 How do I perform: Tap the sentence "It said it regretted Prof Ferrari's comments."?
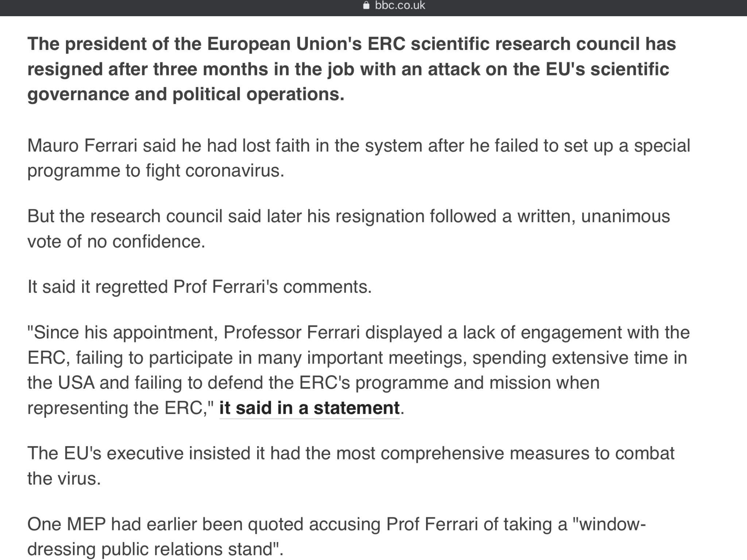200,287
